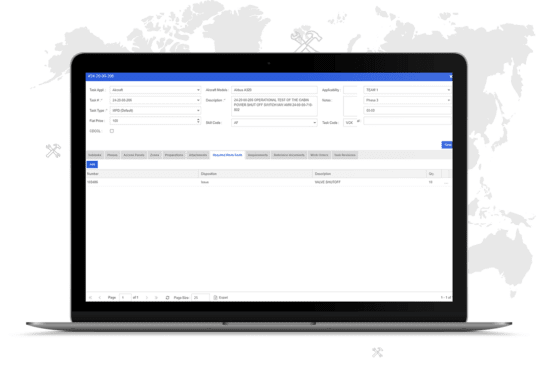The height and width of the screenshot is (377, 537).
Task: Switch to the Zones tab
Action: (x=154, y=155)
